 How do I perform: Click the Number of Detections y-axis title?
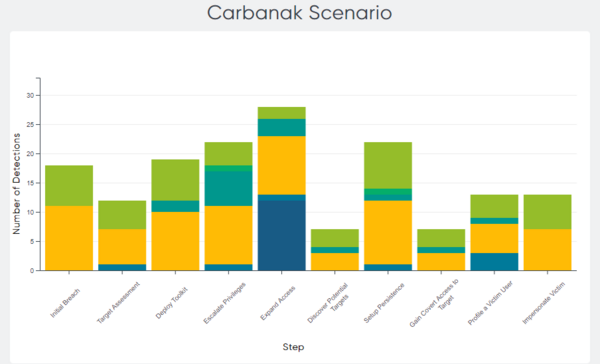coord(16,183)
